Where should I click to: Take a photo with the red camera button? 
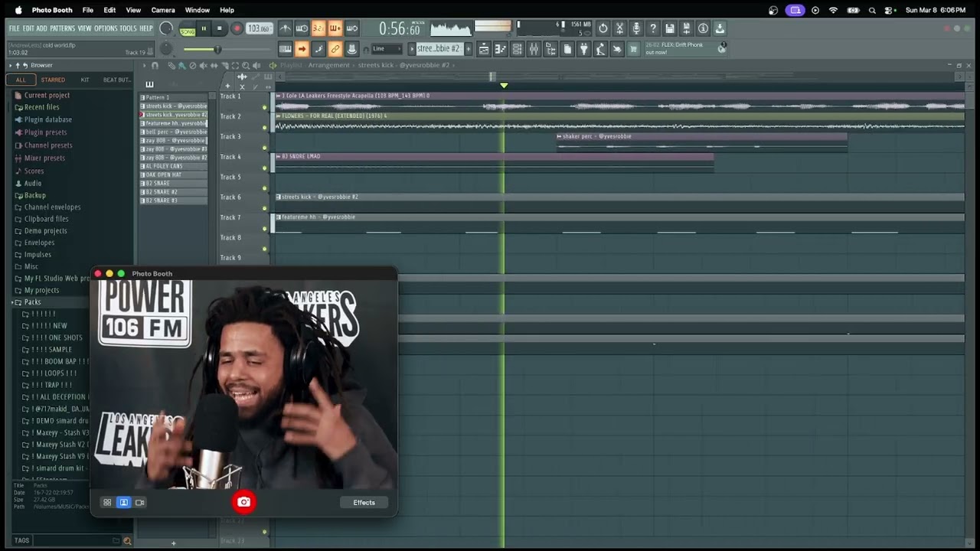[x=243, y=502]
